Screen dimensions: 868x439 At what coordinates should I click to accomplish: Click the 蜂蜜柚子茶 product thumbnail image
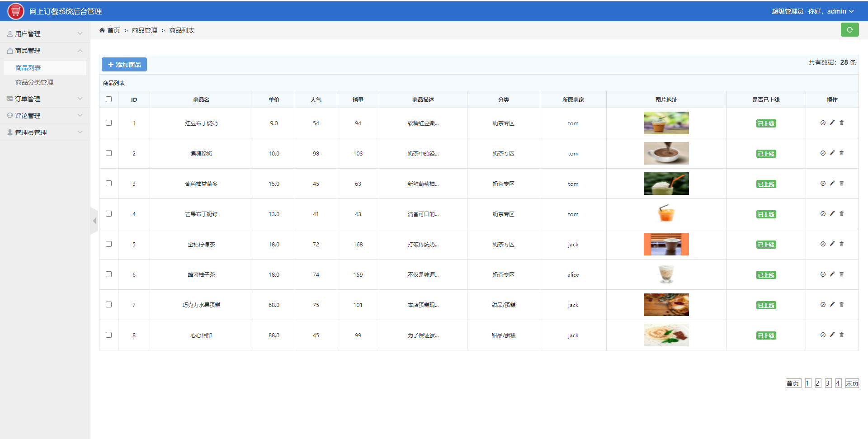tap(666, 274)
